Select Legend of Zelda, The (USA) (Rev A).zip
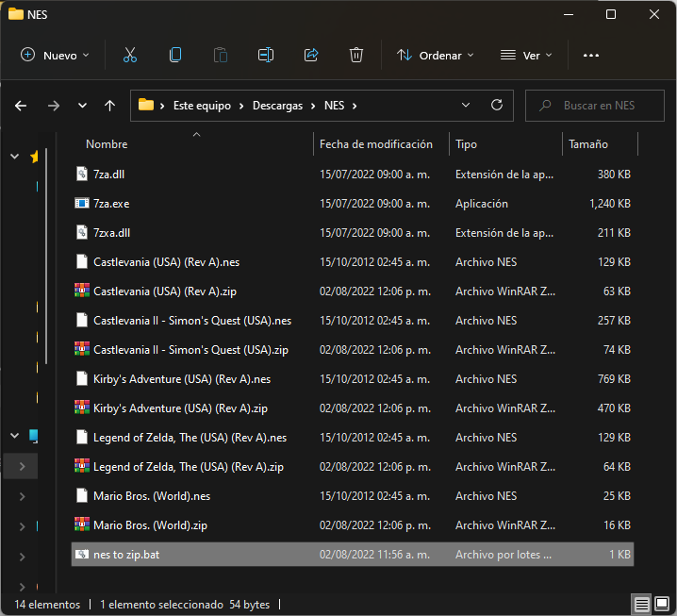Screen dimensions: 677x616 click(353, 467)
